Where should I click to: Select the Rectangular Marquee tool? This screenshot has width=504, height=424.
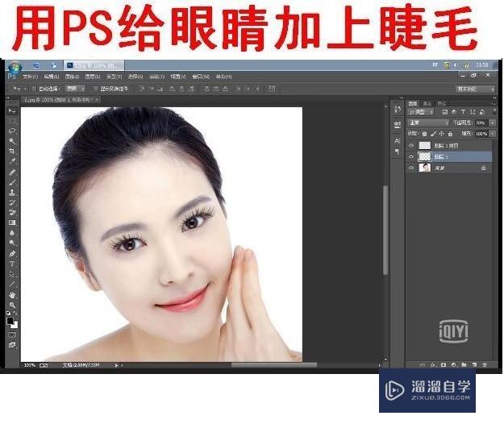pyautogui.click(x=12, y=121)
